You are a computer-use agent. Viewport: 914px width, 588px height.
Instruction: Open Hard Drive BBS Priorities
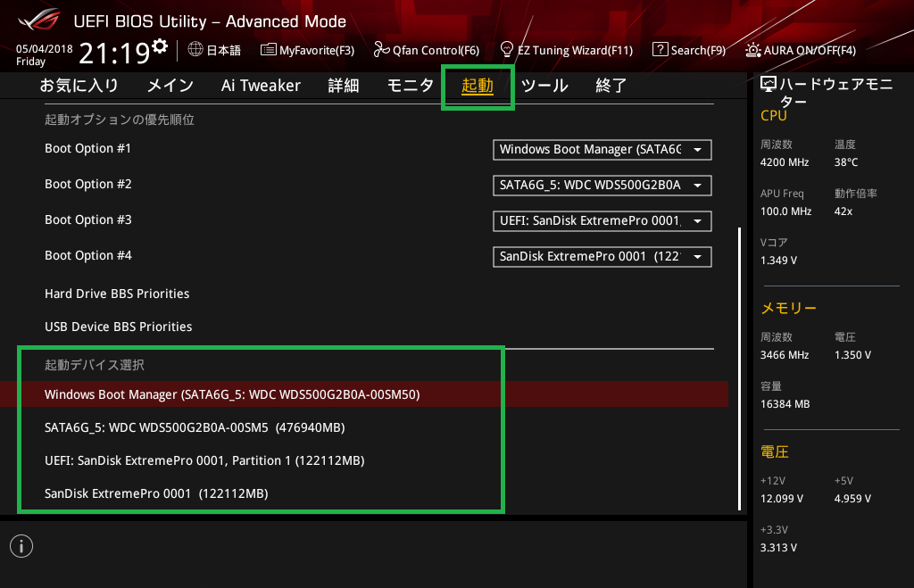117,294
